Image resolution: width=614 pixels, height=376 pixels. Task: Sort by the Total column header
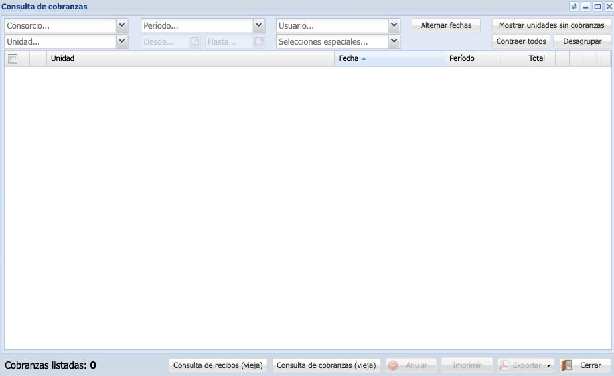coord(527,58)
